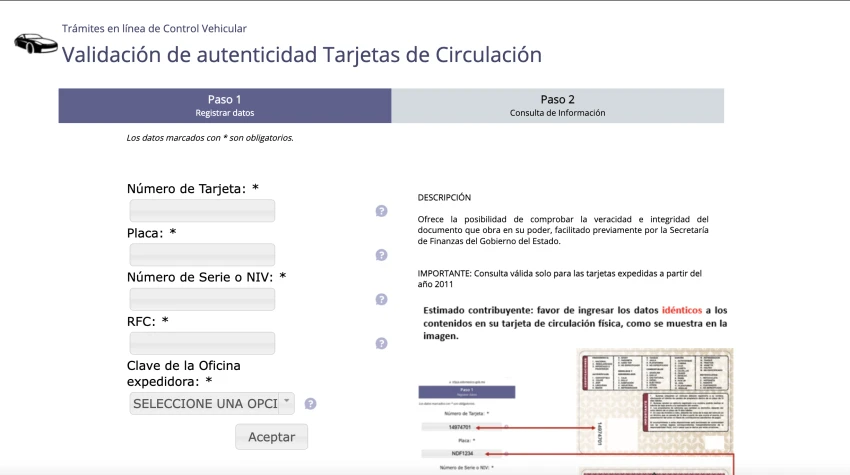Click the help icon beside RFC field
Viewport: 850px width, 475px height.
[x=381, y=343]
